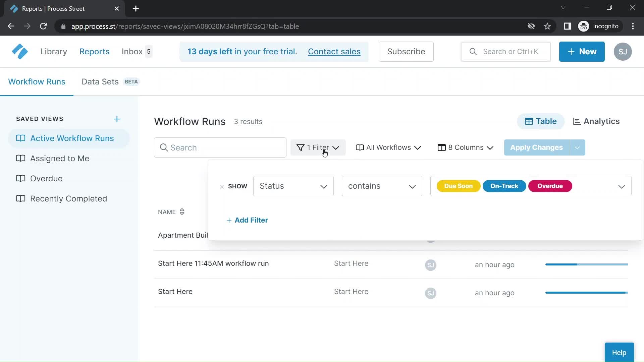Switch to the Analytics view
The width and height of the screenshot is (644, 362).
(596, 121)
